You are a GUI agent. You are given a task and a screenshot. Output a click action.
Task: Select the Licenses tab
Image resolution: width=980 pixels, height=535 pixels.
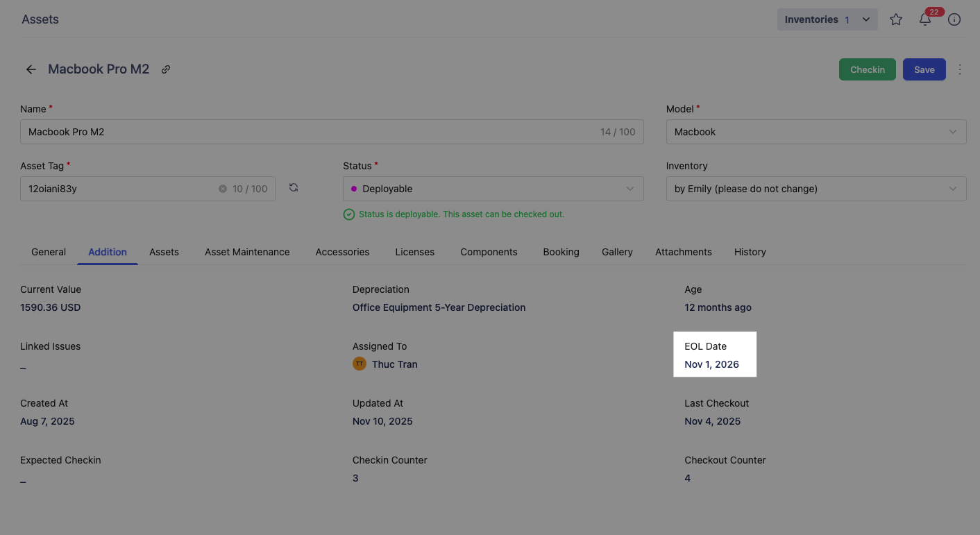point(414,252)
